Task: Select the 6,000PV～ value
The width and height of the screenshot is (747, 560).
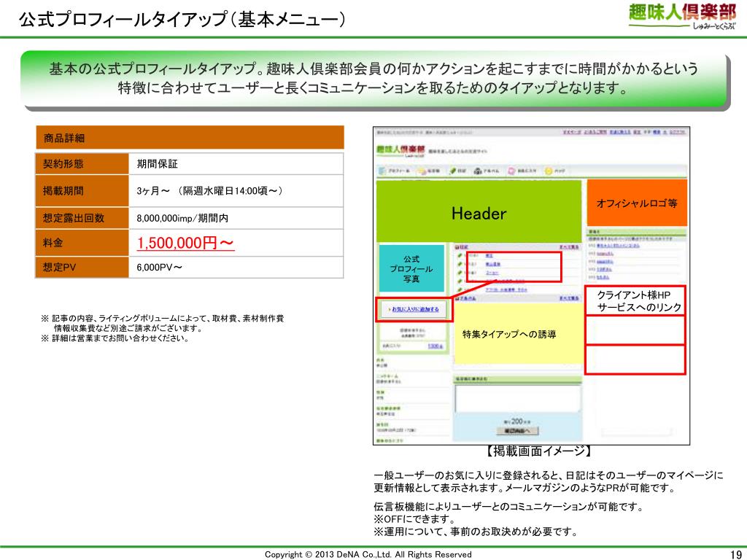Action: pyautogui.click(x=159, y=267)
